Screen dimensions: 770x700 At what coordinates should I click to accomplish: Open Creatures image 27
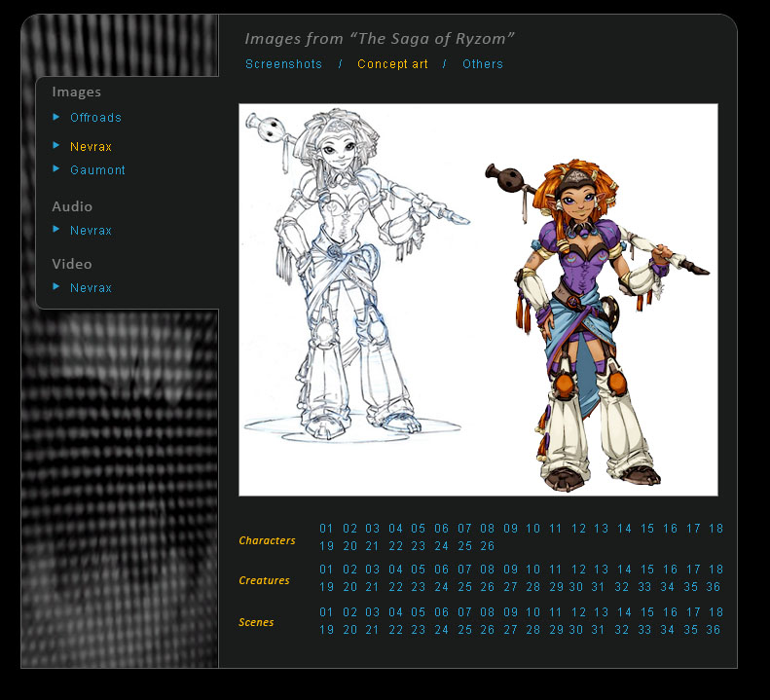[510, 587]
